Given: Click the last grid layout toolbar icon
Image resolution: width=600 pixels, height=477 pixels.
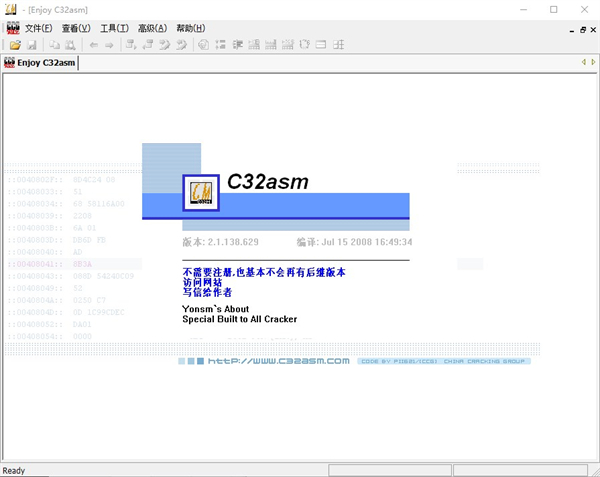Looking at the screenshot, I should point(338,45).
